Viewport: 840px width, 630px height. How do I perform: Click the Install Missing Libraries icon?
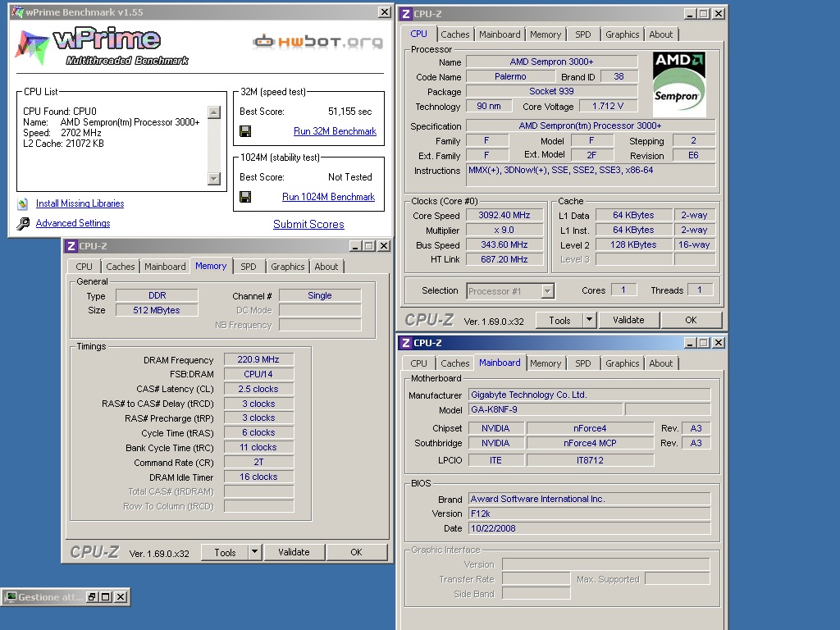(23, 203)
